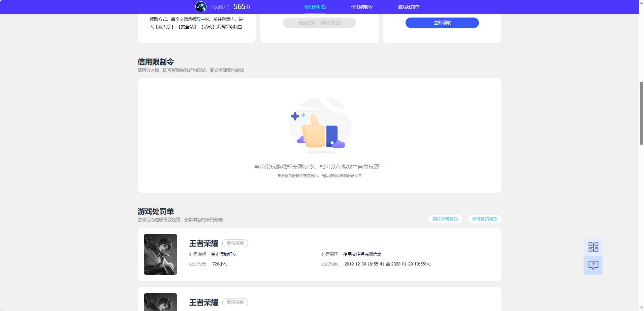
Task: Click the 当前常玩游戏暂无限制令 message
Action: (x=319, y=167)
